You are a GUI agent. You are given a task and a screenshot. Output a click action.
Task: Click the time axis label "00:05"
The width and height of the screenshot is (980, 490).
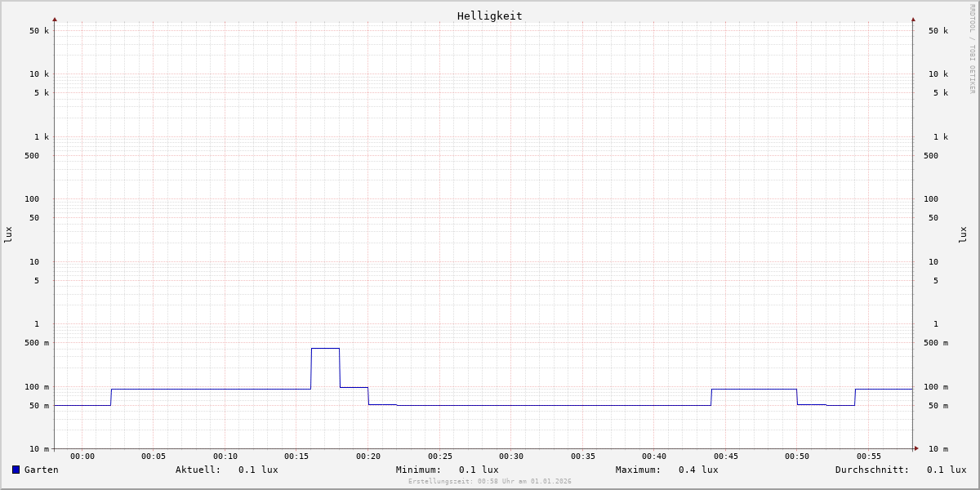[x=154, y=457]
